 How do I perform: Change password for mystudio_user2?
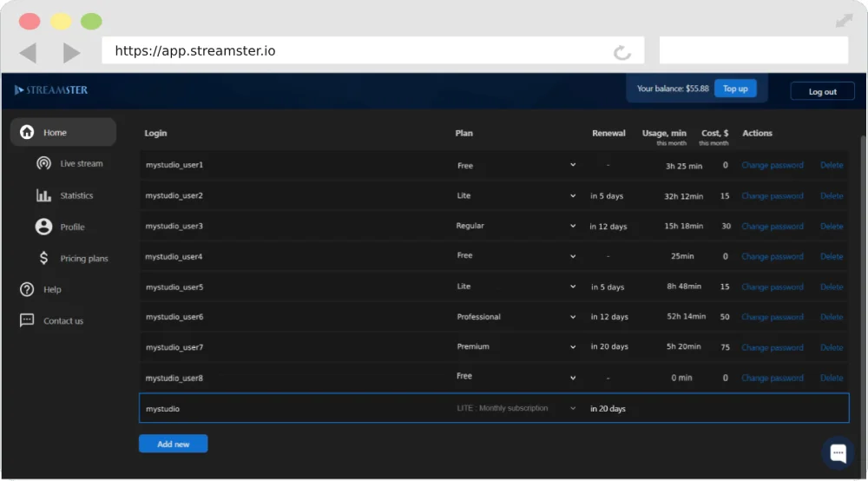[x=773, y=196]
